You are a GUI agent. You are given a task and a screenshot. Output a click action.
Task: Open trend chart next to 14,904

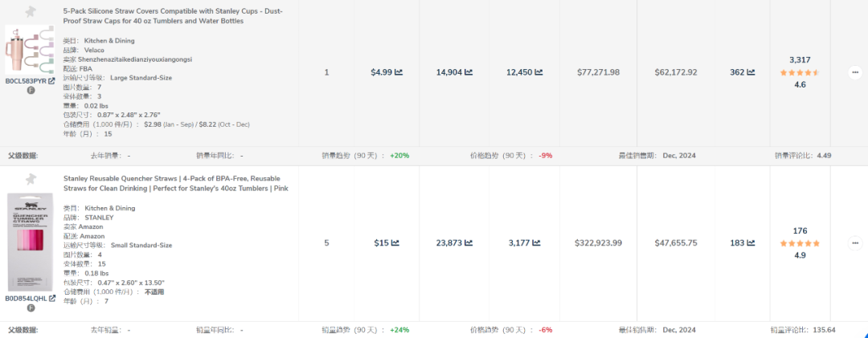coord(469,72)
